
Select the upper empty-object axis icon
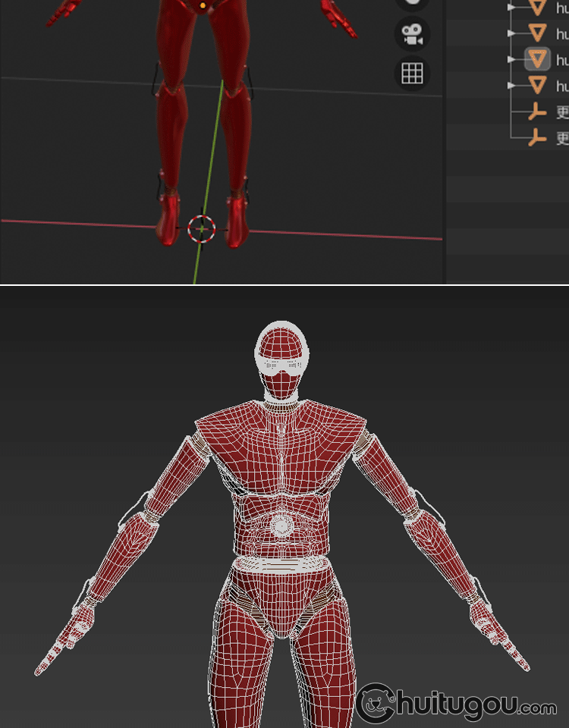click(537, 112)
